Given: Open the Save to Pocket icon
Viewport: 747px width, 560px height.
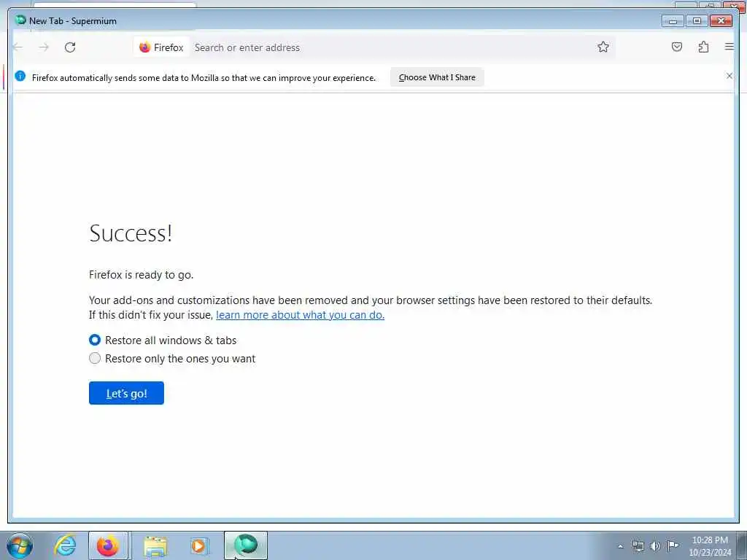Looking at the screenshot, I should point(676,47).
